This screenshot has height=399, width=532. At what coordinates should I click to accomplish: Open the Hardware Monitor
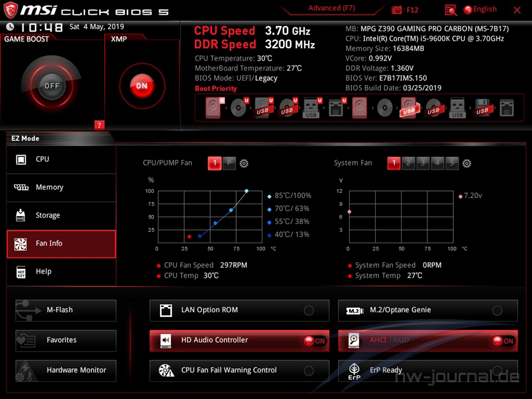(x=66, y=370)
